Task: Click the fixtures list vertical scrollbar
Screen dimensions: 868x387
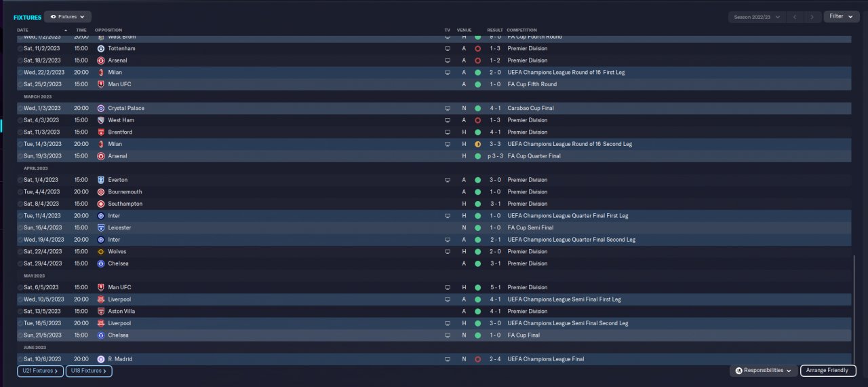Action: [854, 310]
